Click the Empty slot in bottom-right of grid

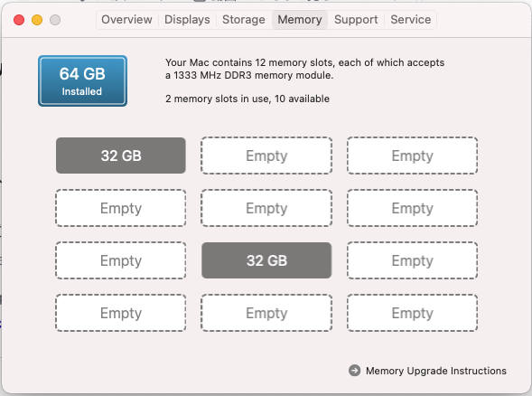(x=412, y=313)
